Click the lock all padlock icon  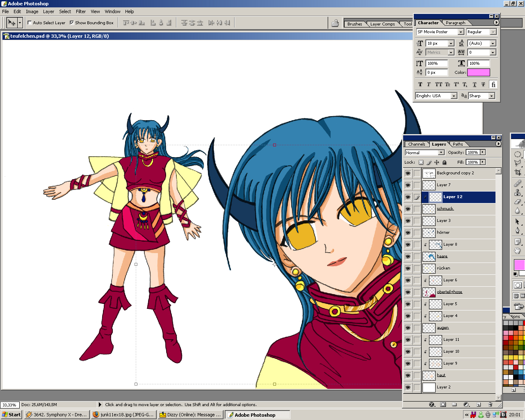(444, 162)
